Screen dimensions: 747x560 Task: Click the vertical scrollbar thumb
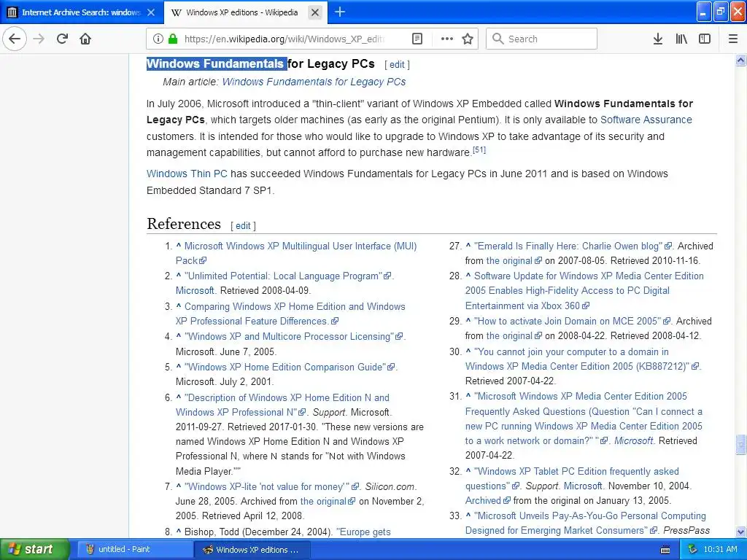click(741, 444)
